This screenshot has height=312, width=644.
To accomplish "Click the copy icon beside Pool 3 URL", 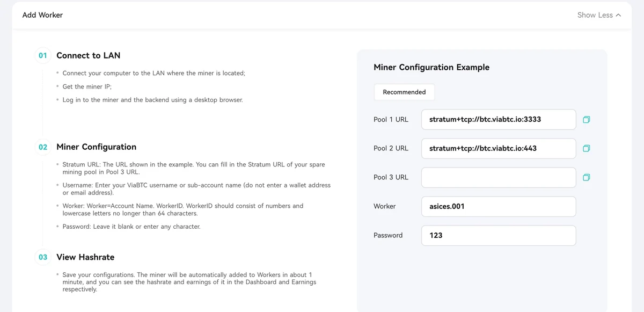I will [x=586, y=177].
